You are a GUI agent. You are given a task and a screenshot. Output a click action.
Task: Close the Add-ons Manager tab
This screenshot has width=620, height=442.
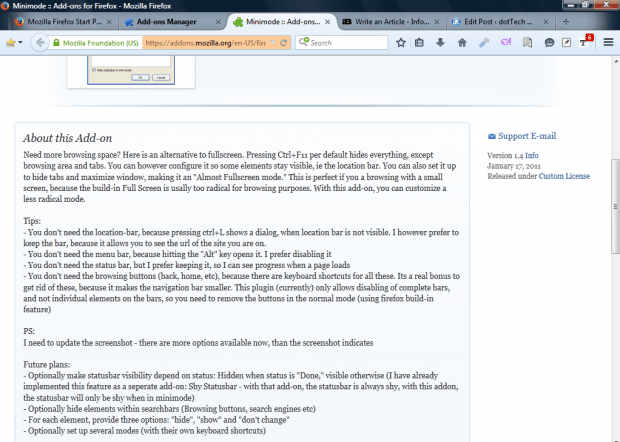tap(218, 22)
